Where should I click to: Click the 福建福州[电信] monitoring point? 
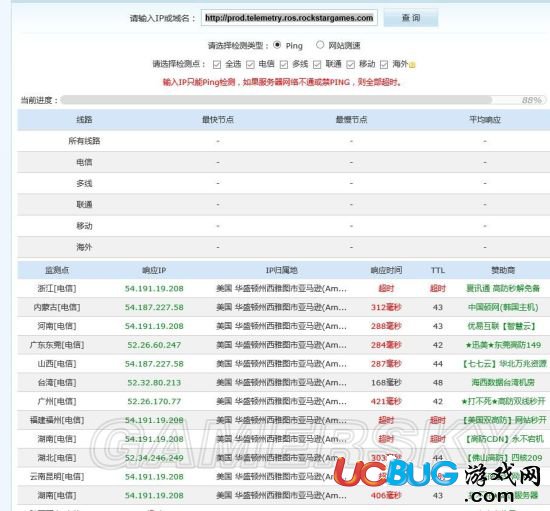57,420
